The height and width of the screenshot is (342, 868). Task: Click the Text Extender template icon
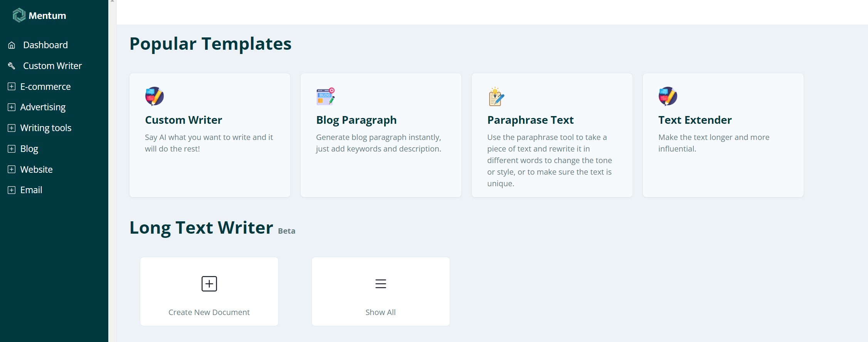point(668,96)
